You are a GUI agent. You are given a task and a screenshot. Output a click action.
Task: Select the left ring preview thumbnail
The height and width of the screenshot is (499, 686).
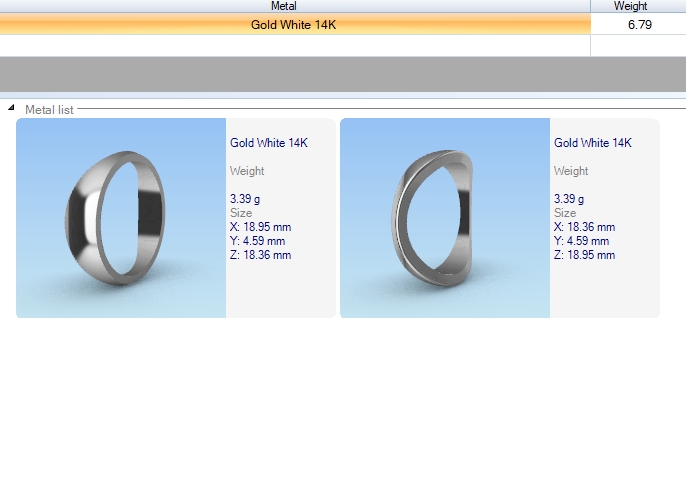click(x=121, y=218)
